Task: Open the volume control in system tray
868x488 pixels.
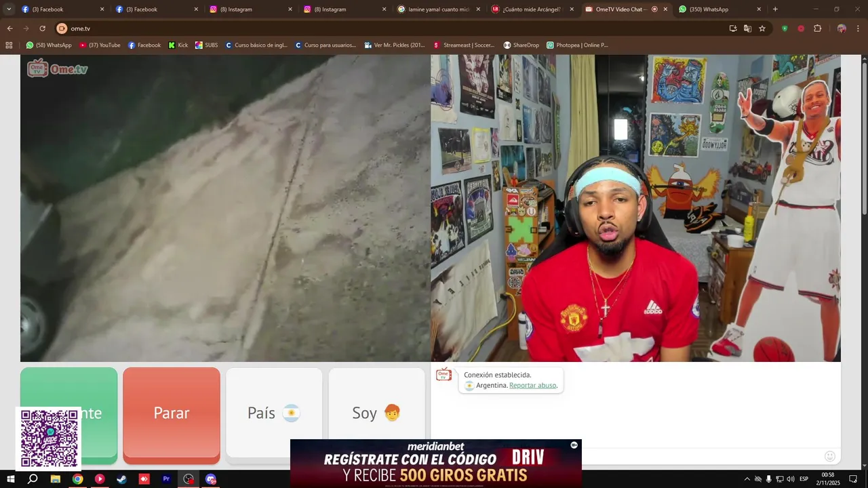Action: pyautogui.click(x=790, y=479)
